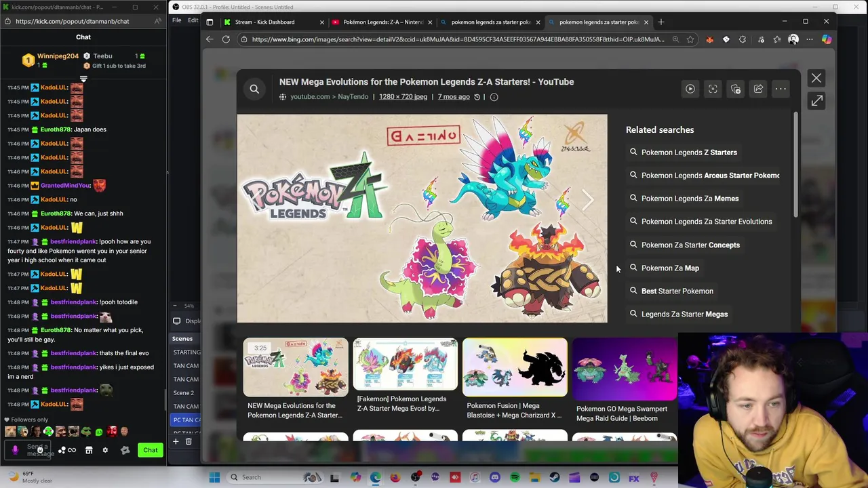Viewport: 868px width, 488px height.
Task: Open Discord from the taskbar
Action: point(495,477)
